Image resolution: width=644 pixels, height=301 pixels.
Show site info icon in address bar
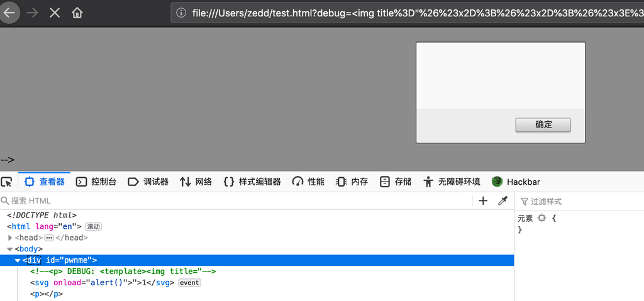(180, 13)
